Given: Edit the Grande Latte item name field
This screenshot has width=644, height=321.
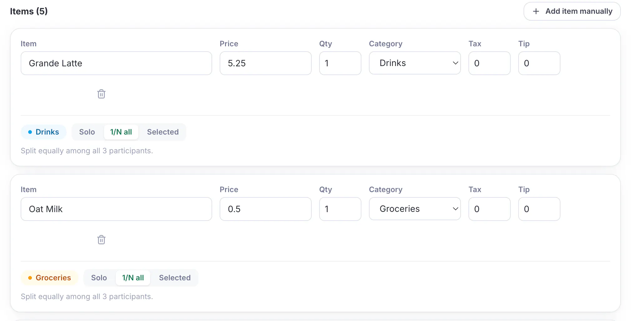Looking at the screenshot, I should click(x=116, y=63).
